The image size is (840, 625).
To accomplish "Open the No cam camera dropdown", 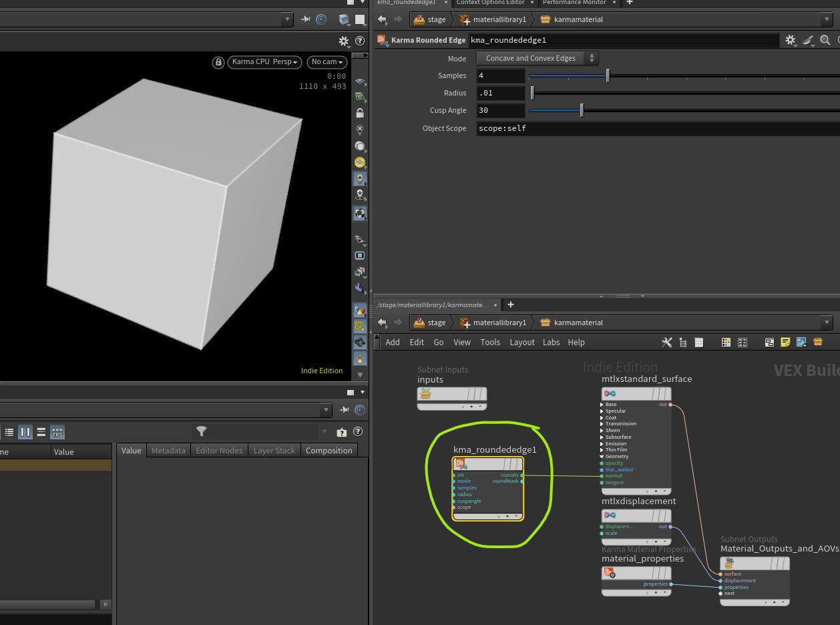I will coord(327,62).
